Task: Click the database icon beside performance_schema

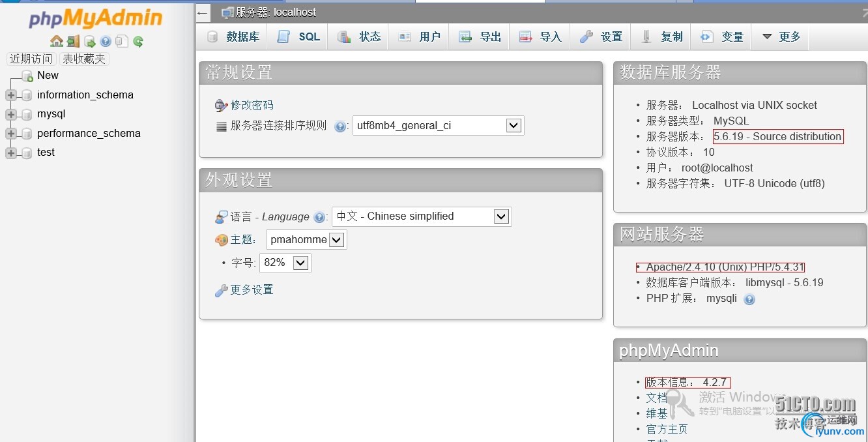Action: point(27,134)
